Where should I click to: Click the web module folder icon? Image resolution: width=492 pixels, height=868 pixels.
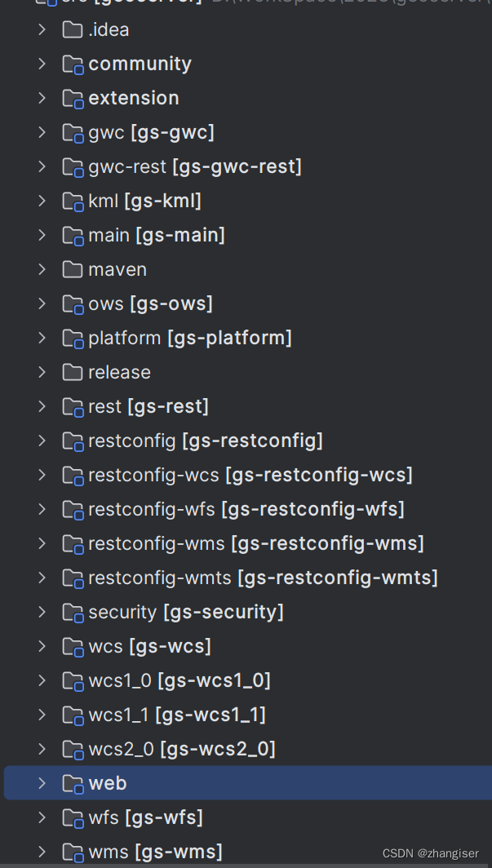[x=72, y=783]
